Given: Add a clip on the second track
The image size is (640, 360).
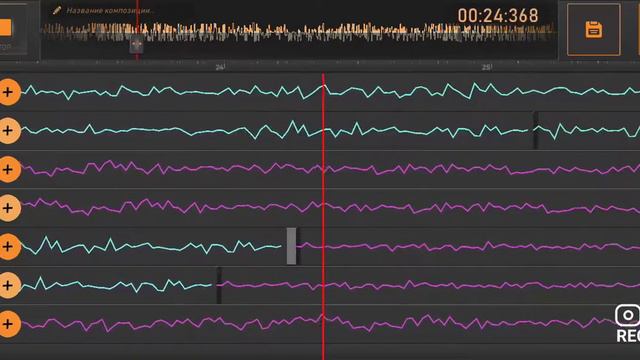Looking at the screenshot, I should click(8, 131).
